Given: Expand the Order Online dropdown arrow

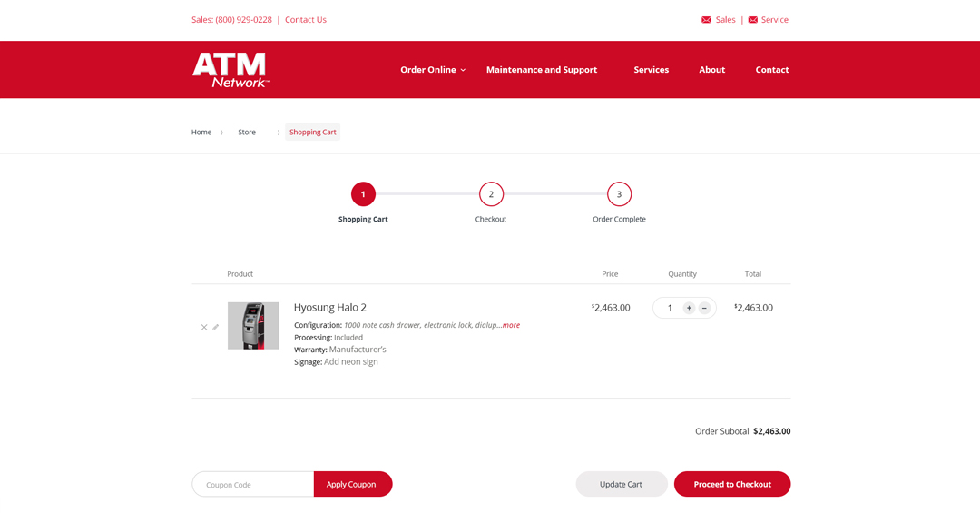Looking at the screenshot, I should pos(463,70).
